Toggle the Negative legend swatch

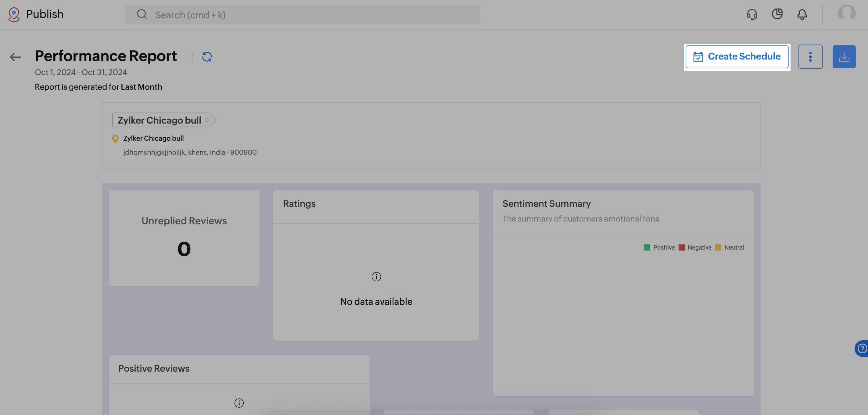[x=681, y=247]
